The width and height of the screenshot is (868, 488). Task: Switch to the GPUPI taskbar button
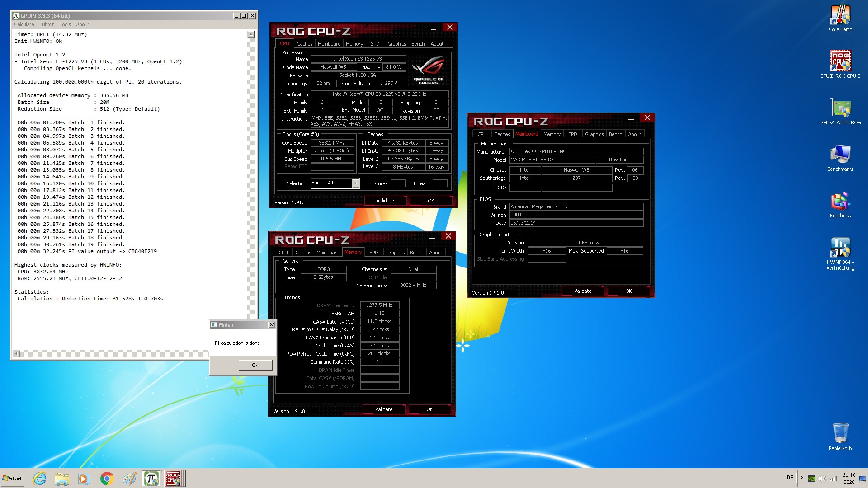click(151, 479)
